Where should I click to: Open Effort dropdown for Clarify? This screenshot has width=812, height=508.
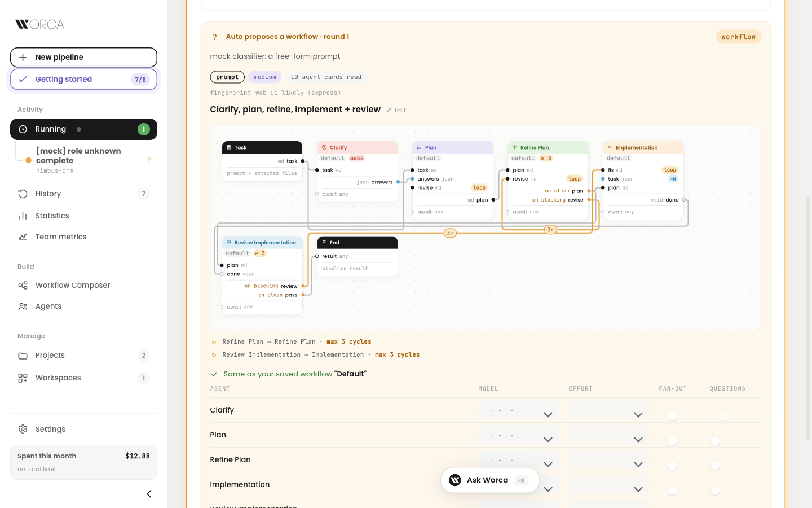609,410
